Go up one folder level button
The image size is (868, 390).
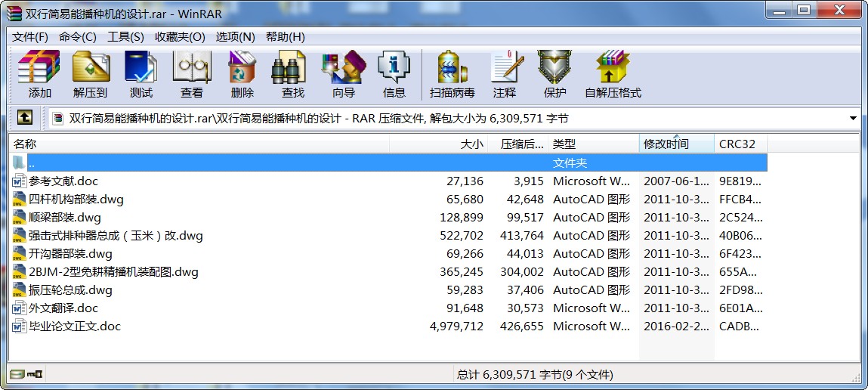coord(25,118)
